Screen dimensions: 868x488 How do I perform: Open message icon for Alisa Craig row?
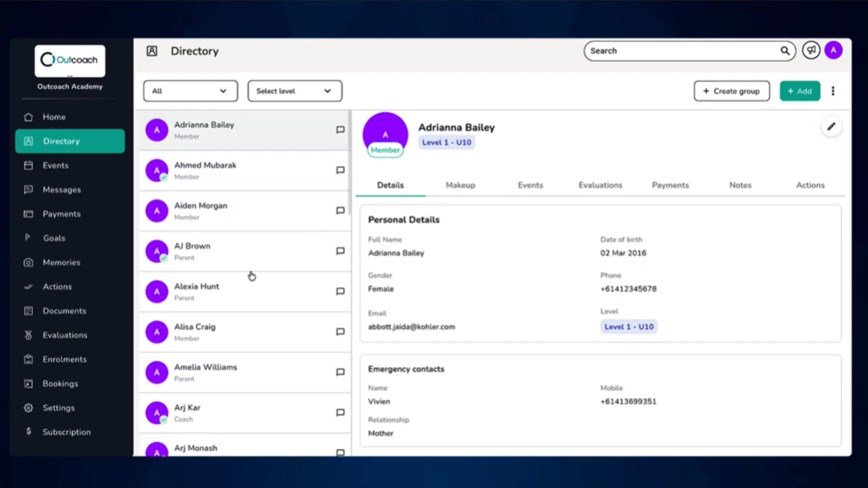click(x=340, y=332)
